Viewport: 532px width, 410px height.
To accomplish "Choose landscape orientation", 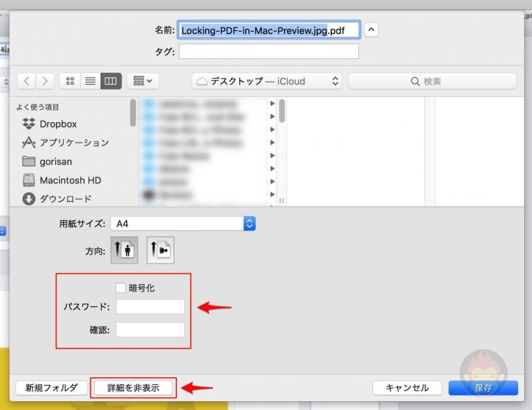I will click(160, 250).
